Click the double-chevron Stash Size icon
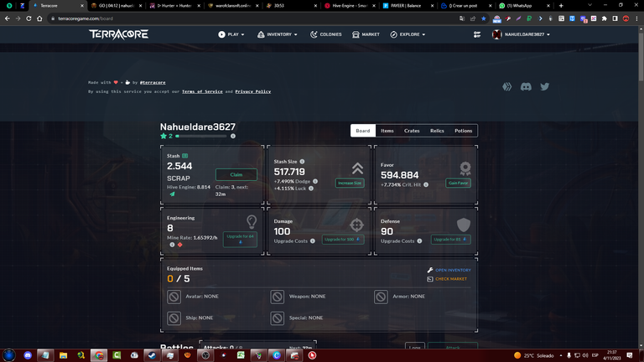This screenshot has width=644, height=362. pyautogui.click(x=357, y=168)
